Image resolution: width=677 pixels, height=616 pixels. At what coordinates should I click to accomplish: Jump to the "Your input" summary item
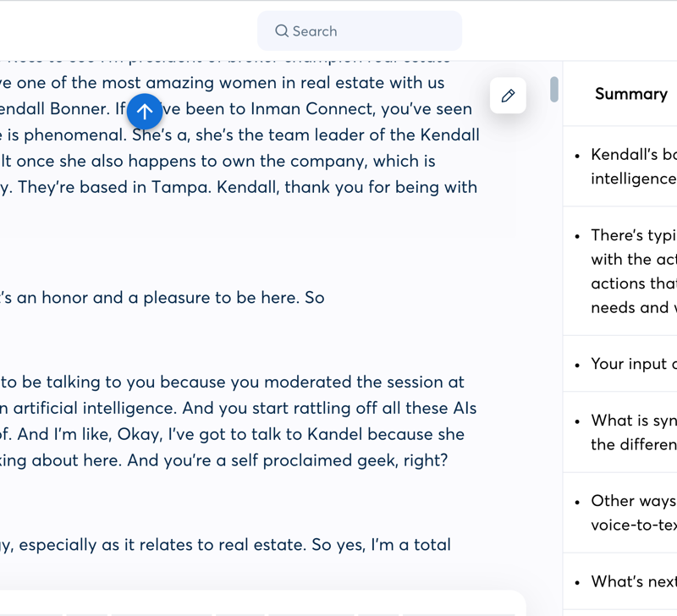(633, 364)
